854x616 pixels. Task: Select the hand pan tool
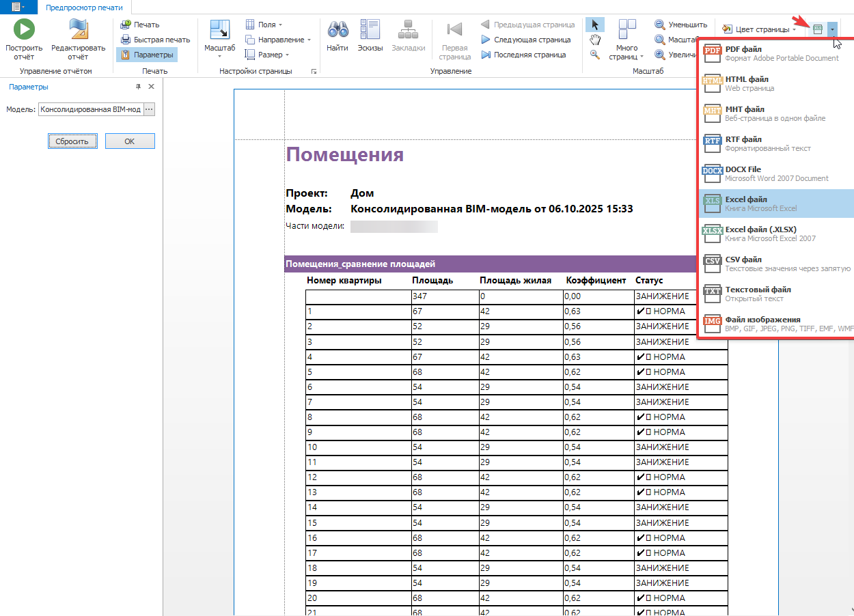pyautogui.click(x=595, y=40)
